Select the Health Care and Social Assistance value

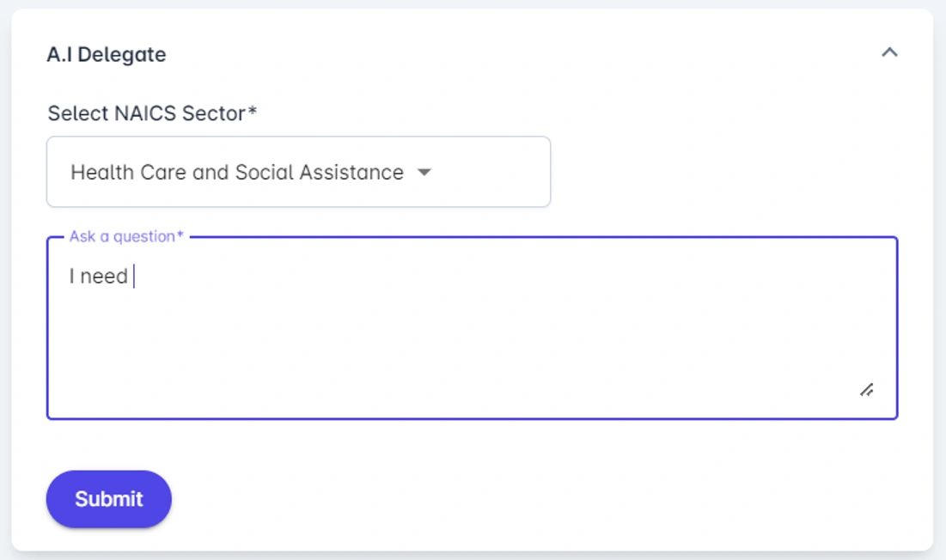pos(236,172)
